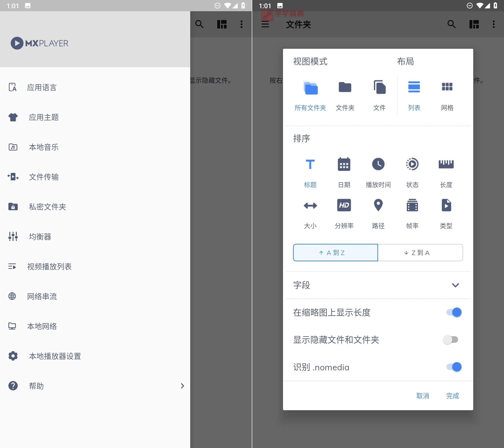The height and width of the screenshot is (448, 504).
Task: Tap 完成 to confirm settings
Action: [453, 396]
